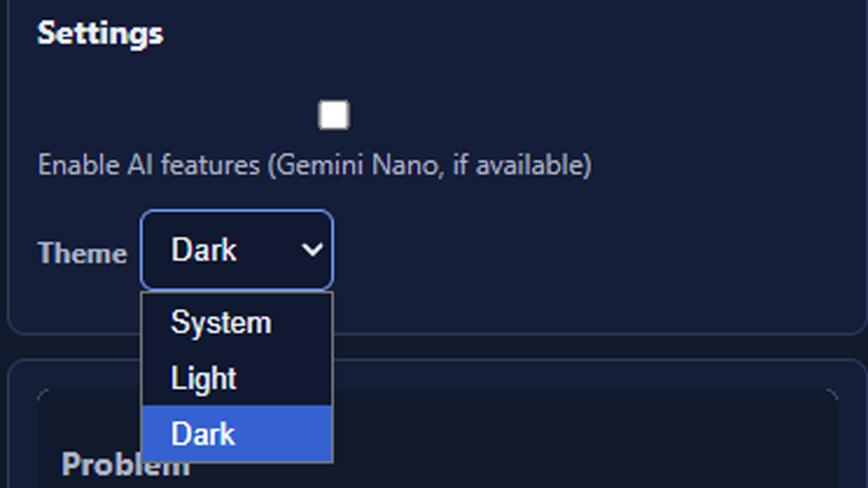Tick the Gemini Nano AI checkbox
Viewport: 868px width, 488px height.
(x=334, y=115)
